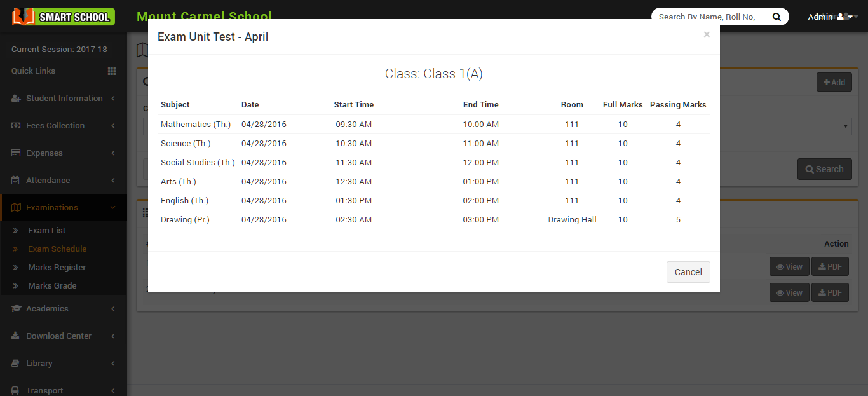Click the 03:00 PM end time
Screen dimensions: 868x396
(x=481, y=220)
